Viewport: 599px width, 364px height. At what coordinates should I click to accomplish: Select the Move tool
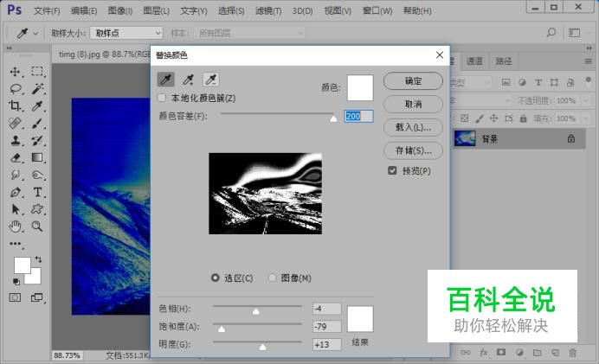pos(16,72)
